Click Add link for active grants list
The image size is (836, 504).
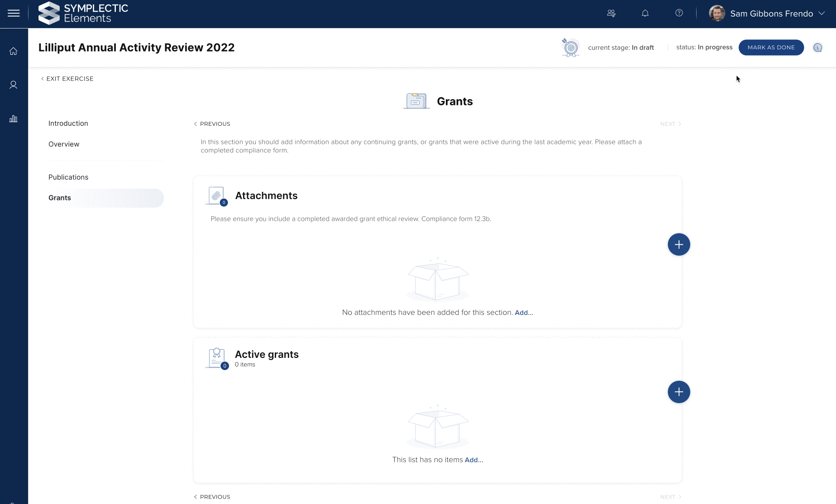(474, 460)
